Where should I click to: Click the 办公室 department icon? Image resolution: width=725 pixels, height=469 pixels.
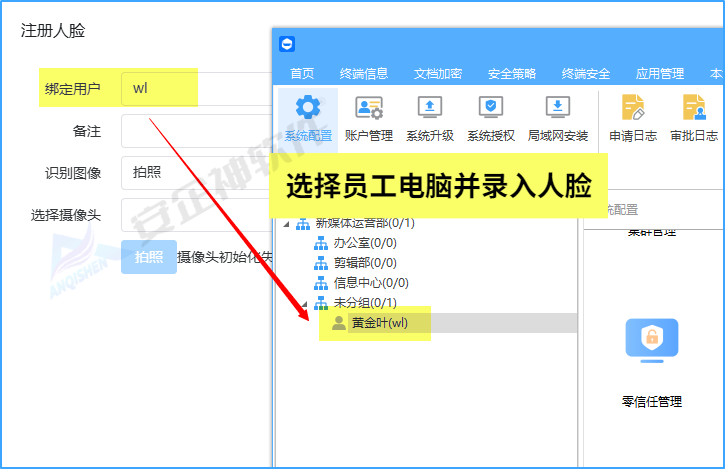[x=320, y=243]
